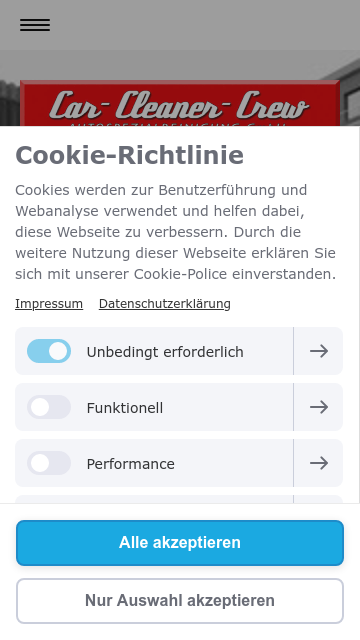
Task: Toggle the Unbedingt erforderlich switch
Action: click(x=49, y=351)
